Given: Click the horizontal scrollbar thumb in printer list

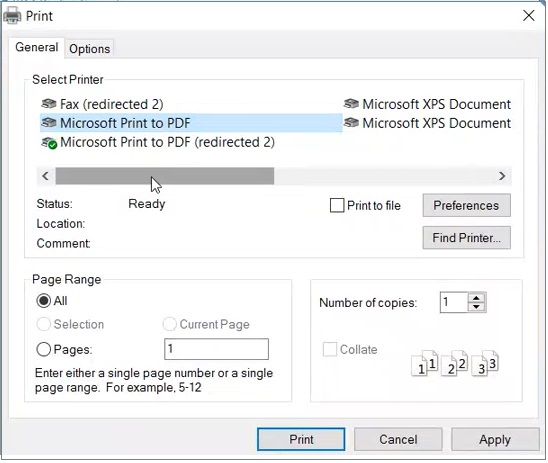Looking at the screenshot, I should (x=165, y=176).
